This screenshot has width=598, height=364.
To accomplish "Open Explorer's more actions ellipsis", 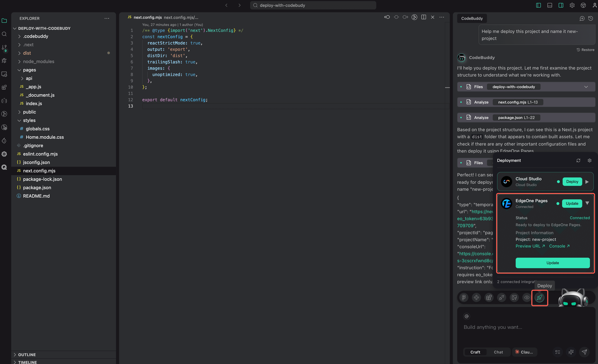I will [x=107, y=18].
